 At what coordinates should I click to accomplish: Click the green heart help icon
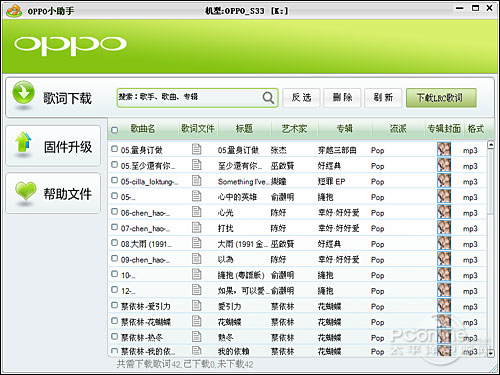[x=25, y=191]
